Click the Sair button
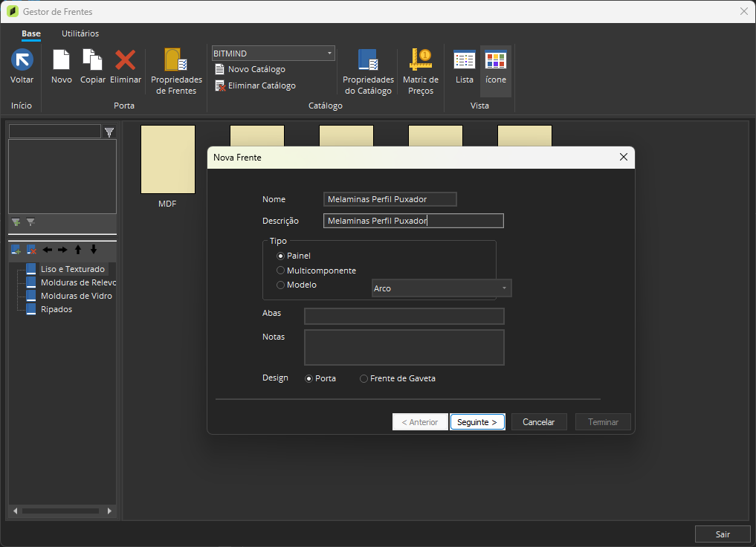Screen dimensions: 756x547 [723, 534]
